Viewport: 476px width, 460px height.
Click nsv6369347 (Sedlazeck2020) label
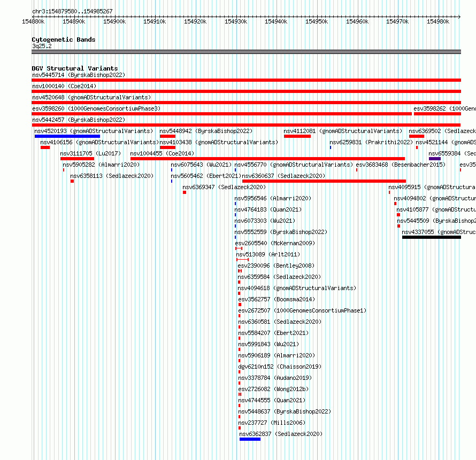tap(224, 187)
